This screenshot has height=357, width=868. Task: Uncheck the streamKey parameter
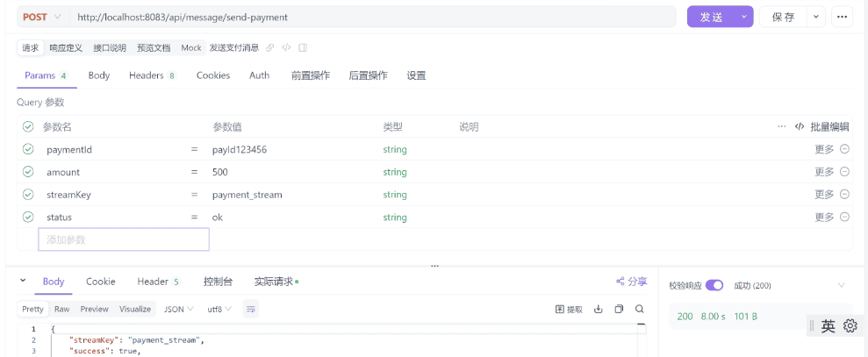point(28,194)
